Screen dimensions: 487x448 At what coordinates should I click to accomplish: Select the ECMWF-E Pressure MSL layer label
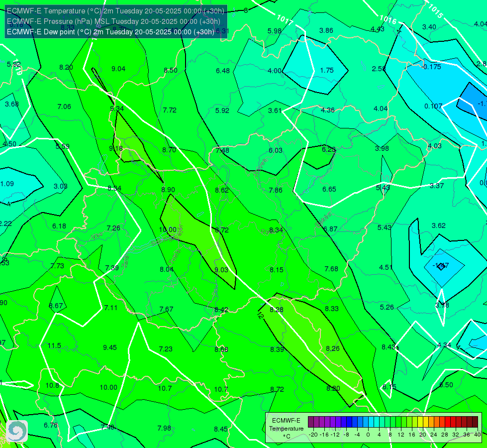pos(113,21)
